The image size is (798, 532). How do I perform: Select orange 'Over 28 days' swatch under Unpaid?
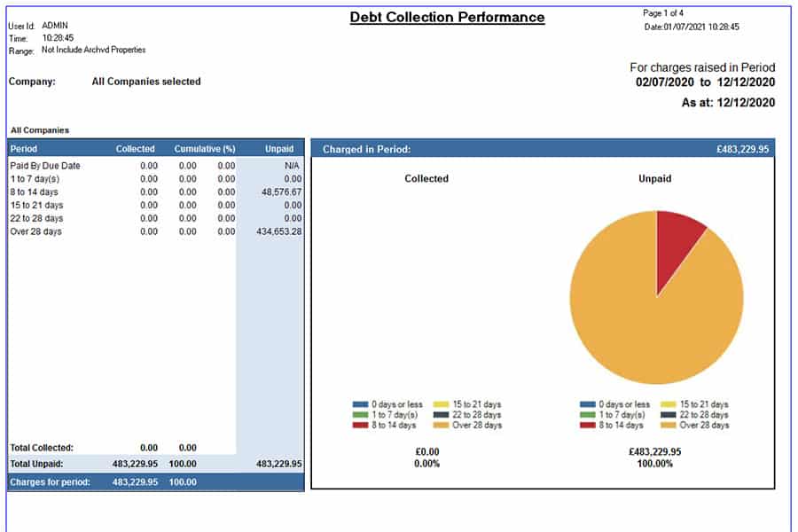[x=669, y=426]
